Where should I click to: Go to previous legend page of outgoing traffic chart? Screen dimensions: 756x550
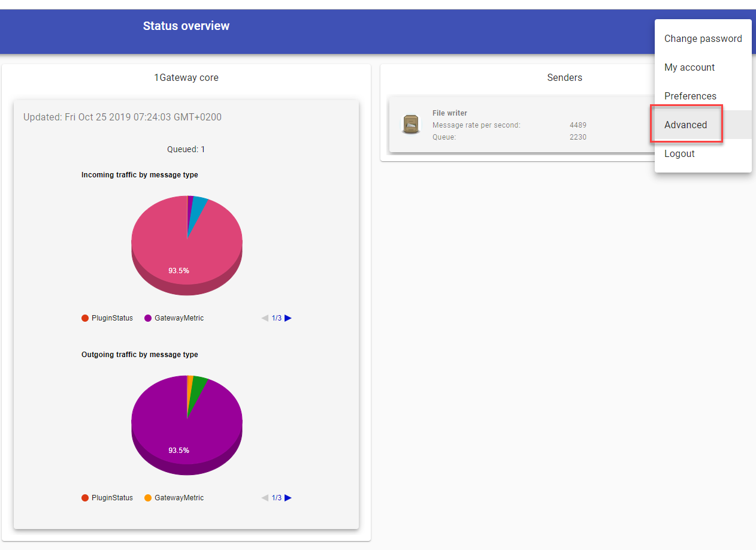(x=265, y=498)
